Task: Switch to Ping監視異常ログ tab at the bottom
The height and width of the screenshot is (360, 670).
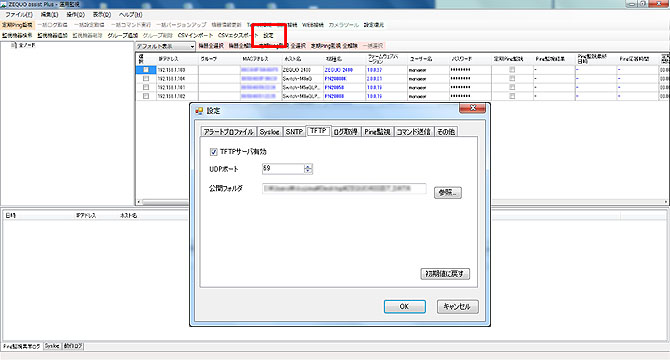Action: pyautogui.click(x=21, y=346)
